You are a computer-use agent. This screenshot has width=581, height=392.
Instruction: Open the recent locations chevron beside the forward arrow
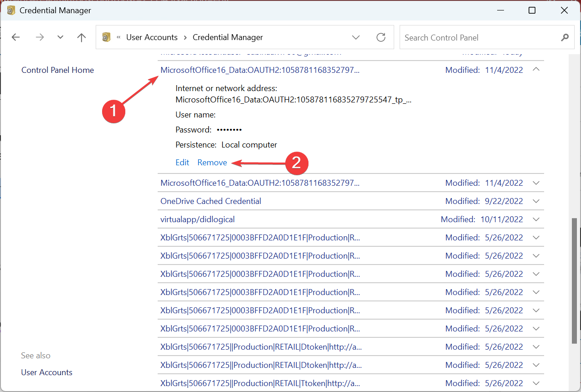(x=60, y=37)
